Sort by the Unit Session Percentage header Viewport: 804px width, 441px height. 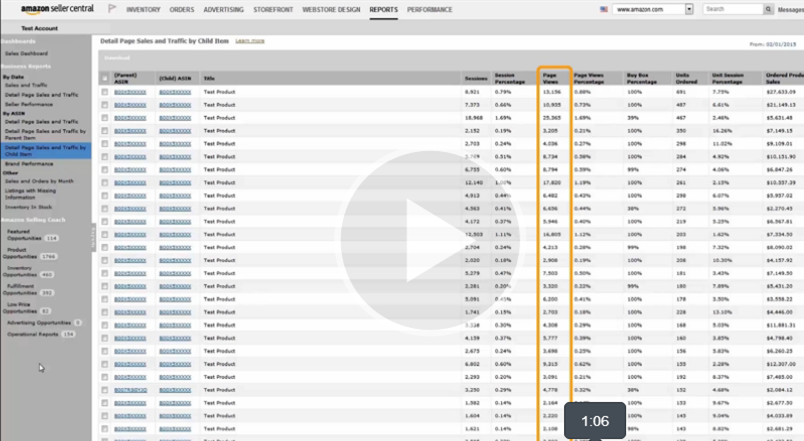pos(728,78)
